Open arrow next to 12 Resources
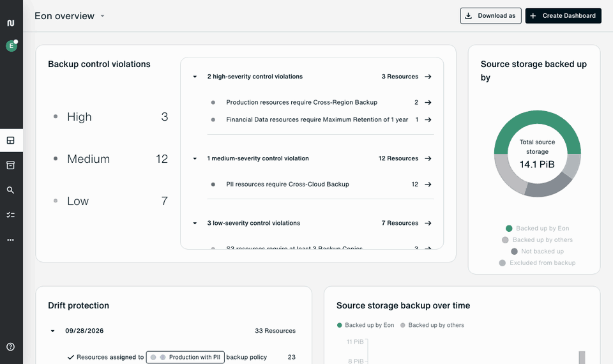This screenshot has height=364, width=613. pyautogui.click(x=428, y=158)
